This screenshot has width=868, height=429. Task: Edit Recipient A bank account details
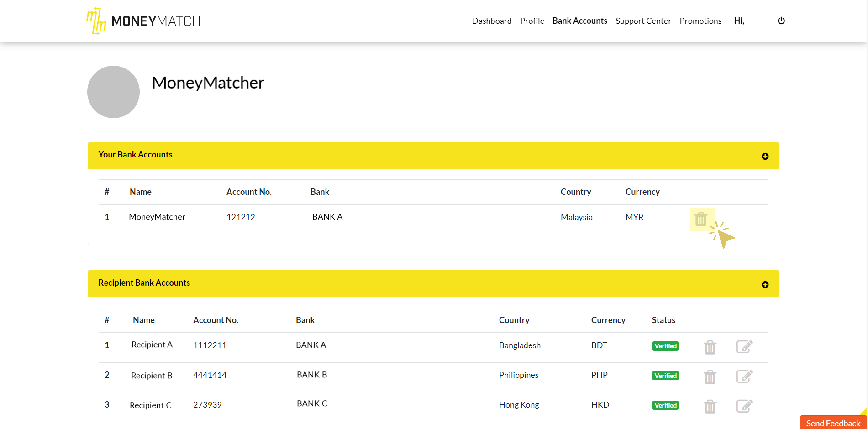pyautogui.click(x=744, y=347)
